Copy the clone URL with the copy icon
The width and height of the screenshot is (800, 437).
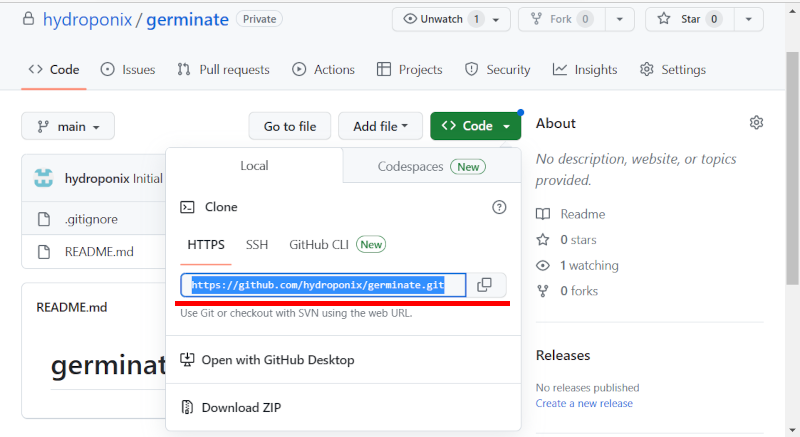[x=484, y=285]
